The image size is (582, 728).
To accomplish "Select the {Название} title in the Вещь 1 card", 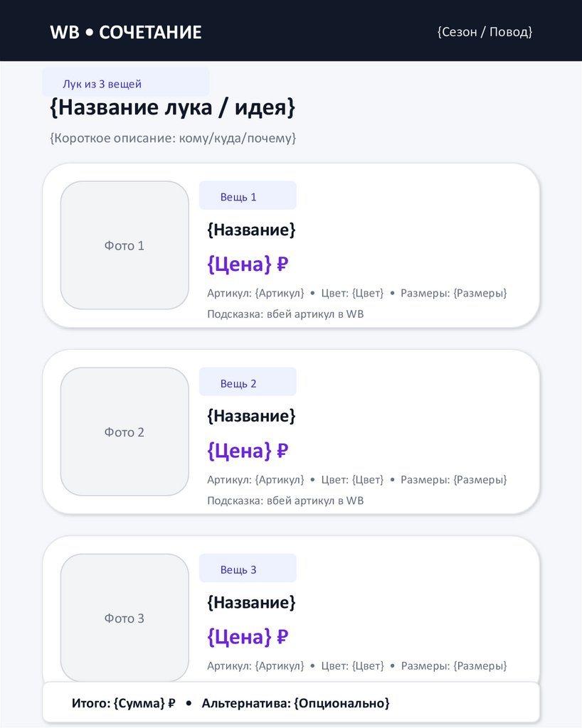I will tap(251, 230).
